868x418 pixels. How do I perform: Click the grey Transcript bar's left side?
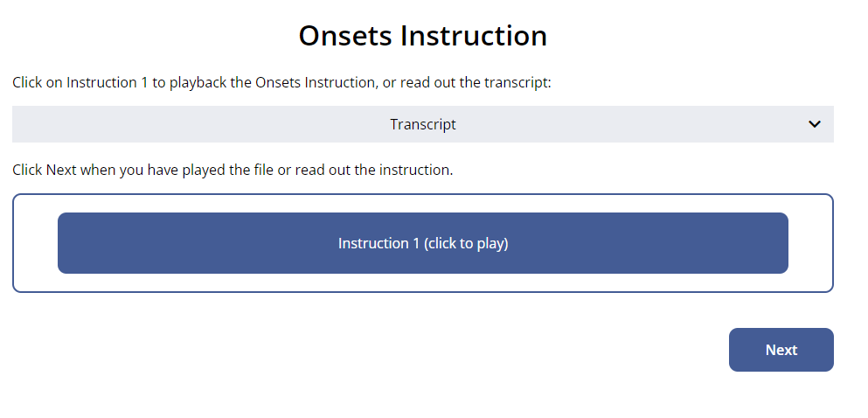coord(111,124)
